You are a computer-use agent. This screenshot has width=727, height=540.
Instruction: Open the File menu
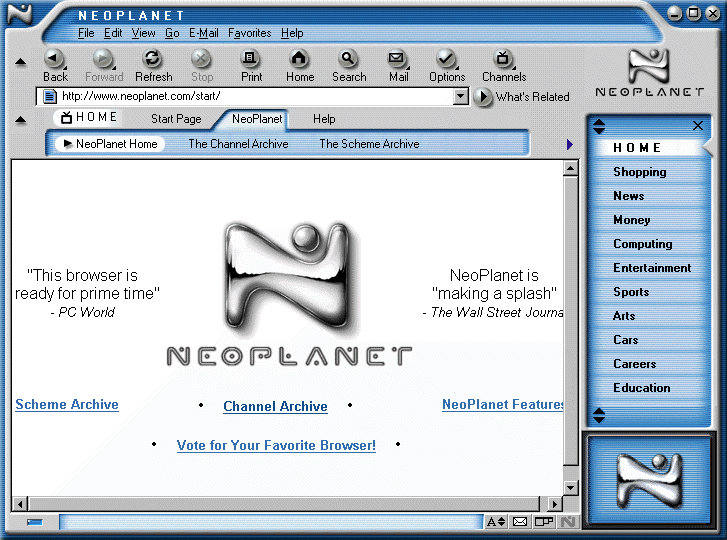(86, 33)
